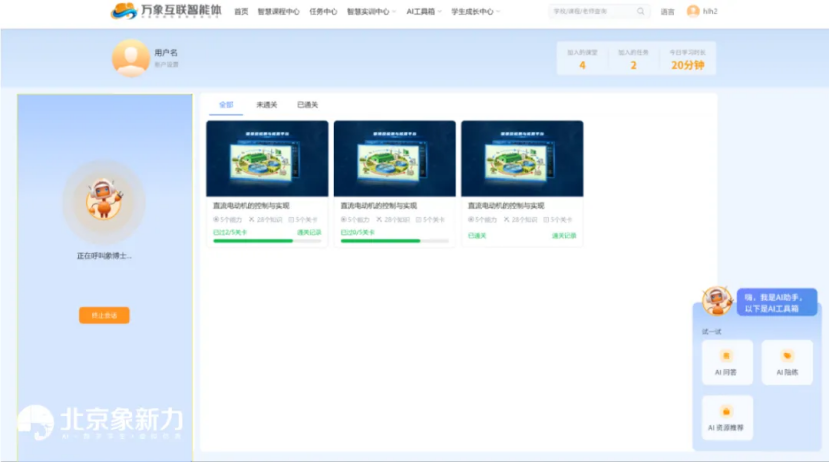Open 通关记录 on the first course card

click(x=309, y=232)
